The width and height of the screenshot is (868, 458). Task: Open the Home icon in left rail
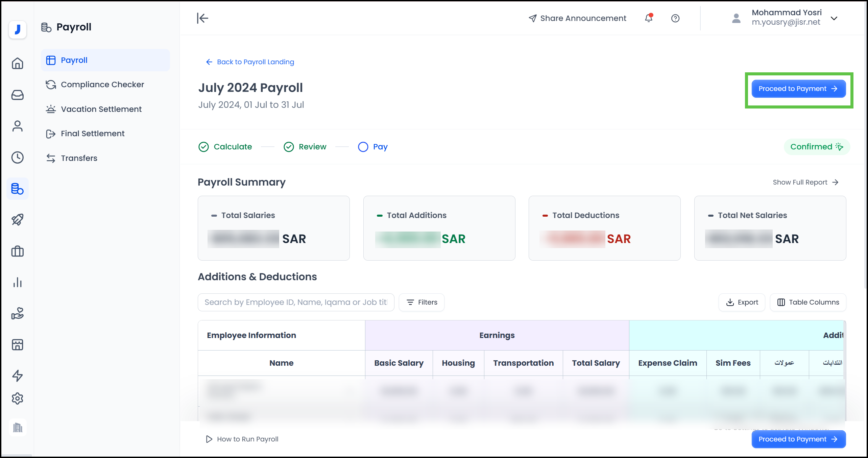(18, 63)
